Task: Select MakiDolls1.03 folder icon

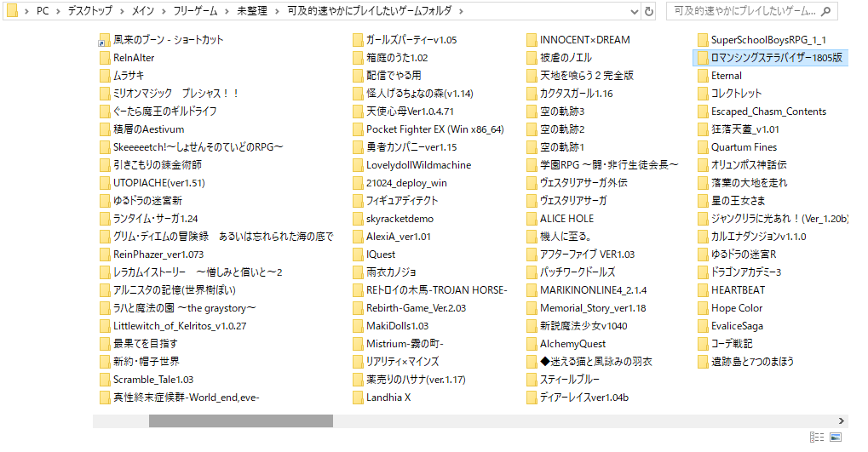Action: (x=358, y=326)
